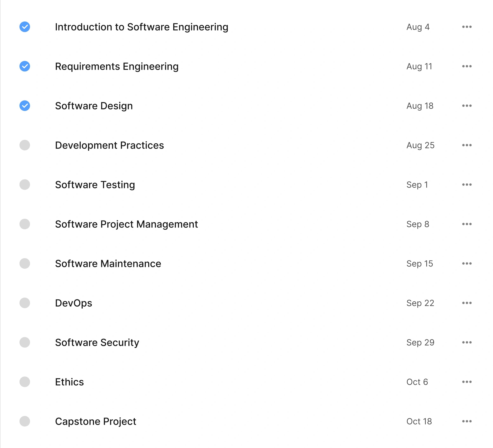Check off the Software Testing item
This screenshot has width=493, height=448.
point(25,184)
